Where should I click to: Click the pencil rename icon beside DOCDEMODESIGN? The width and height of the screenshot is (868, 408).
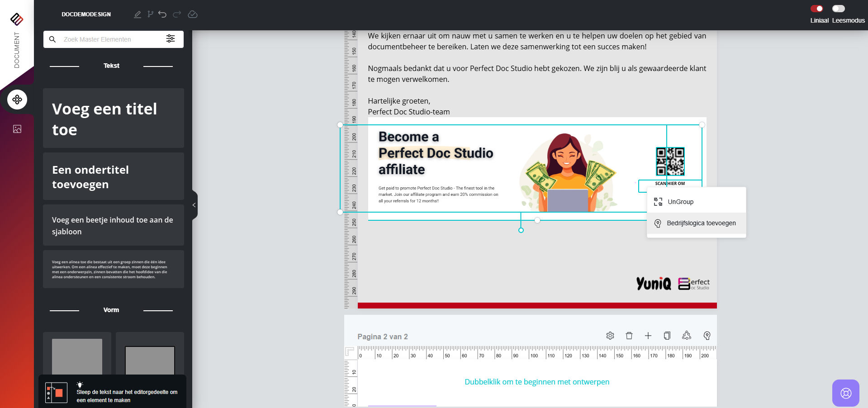(138, 14)
